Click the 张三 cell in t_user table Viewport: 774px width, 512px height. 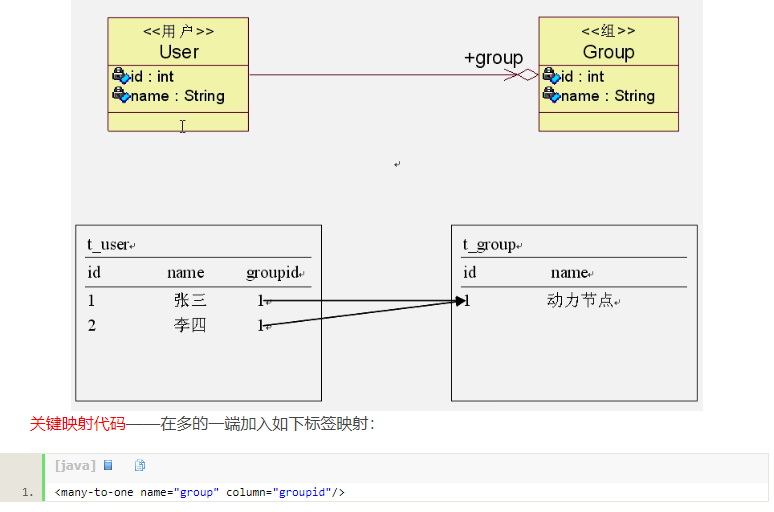click(189, 300)
